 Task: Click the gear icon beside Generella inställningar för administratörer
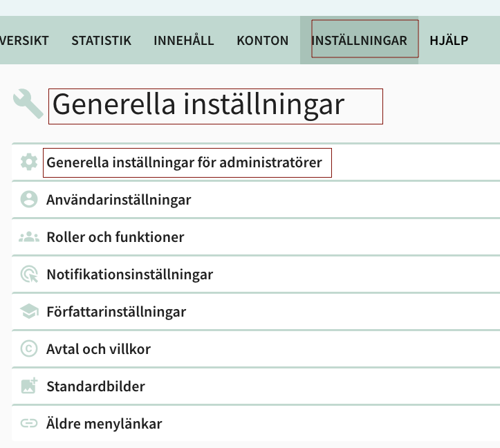click(x=28, y=162)
